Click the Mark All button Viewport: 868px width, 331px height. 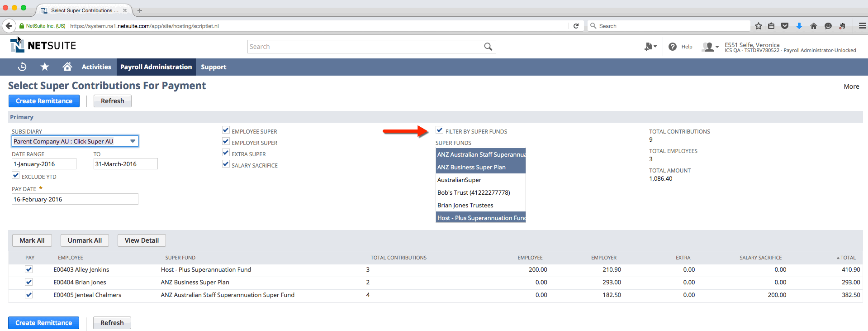32,240
